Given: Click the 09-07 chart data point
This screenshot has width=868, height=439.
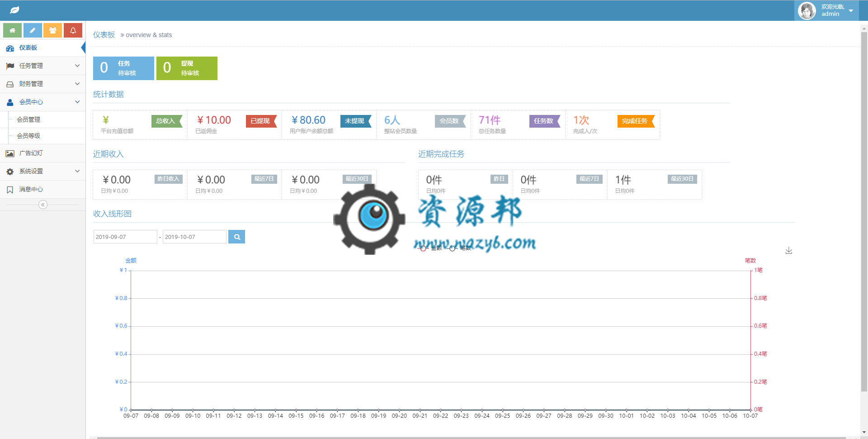Looking at the screenshot, I should click(131, 410).
